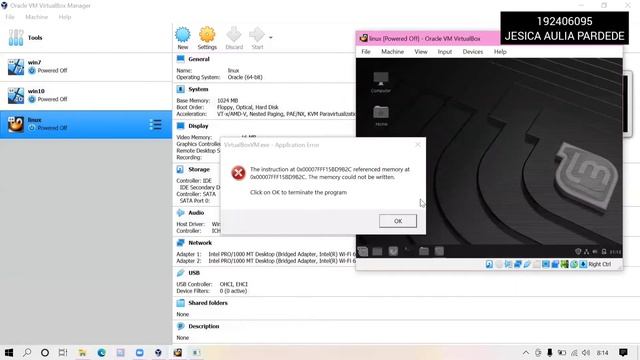
Task: Select the linux virtual machine entry
Action: 86,124
